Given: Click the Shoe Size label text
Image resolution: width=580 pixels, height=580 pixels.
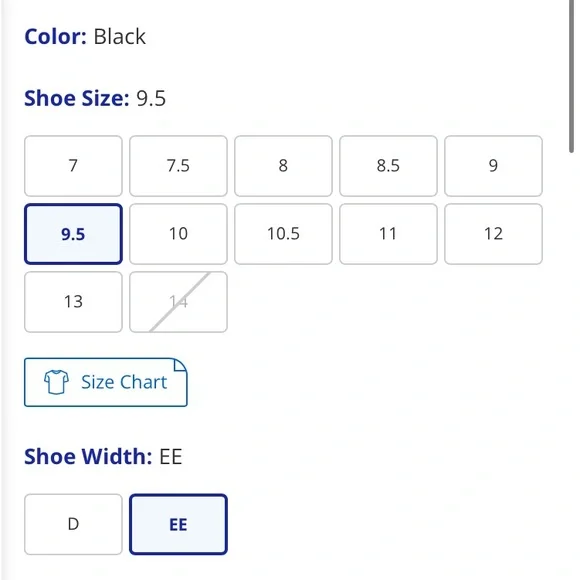Looking at the screenshot, I should [x=77, y=98].
